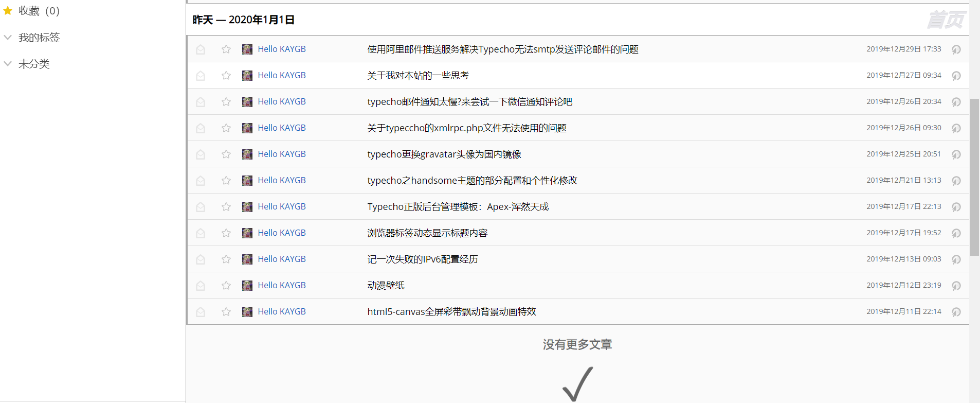The height and width of the screenshot is (403, 980).
Task: Click envelope icon on gravatar头像 article row
Action: point(201,154)
